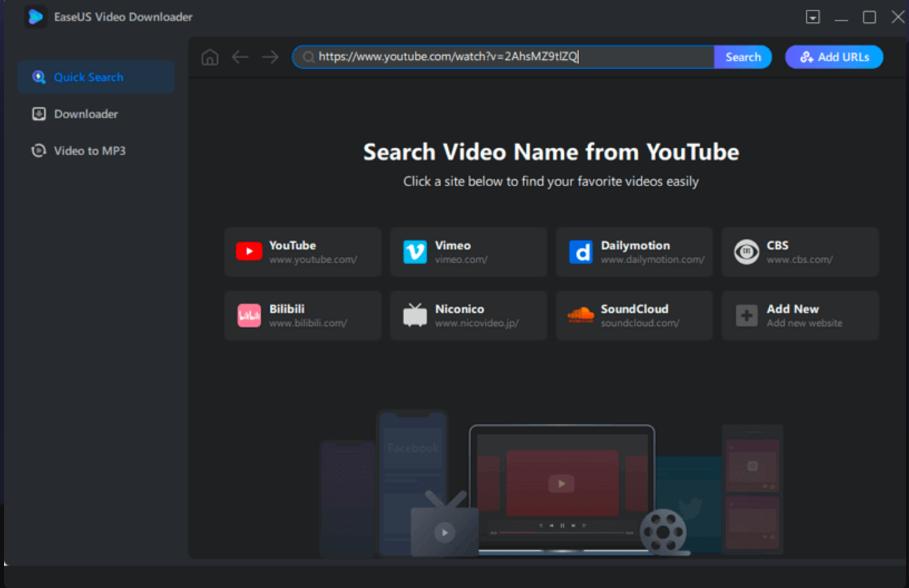
Task: Switch to the Downloader tab
Action: click(x=96, y=114)
